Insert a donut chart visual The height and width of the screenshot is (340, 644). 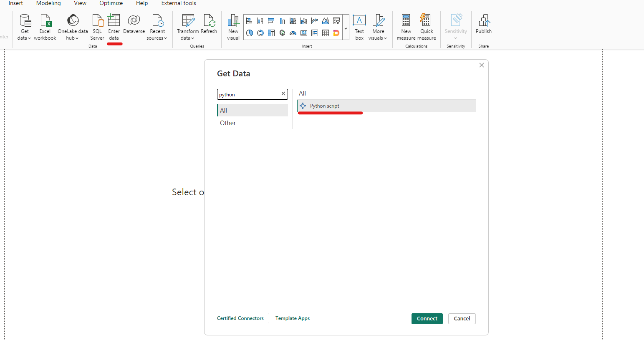(x=260, y=33)
